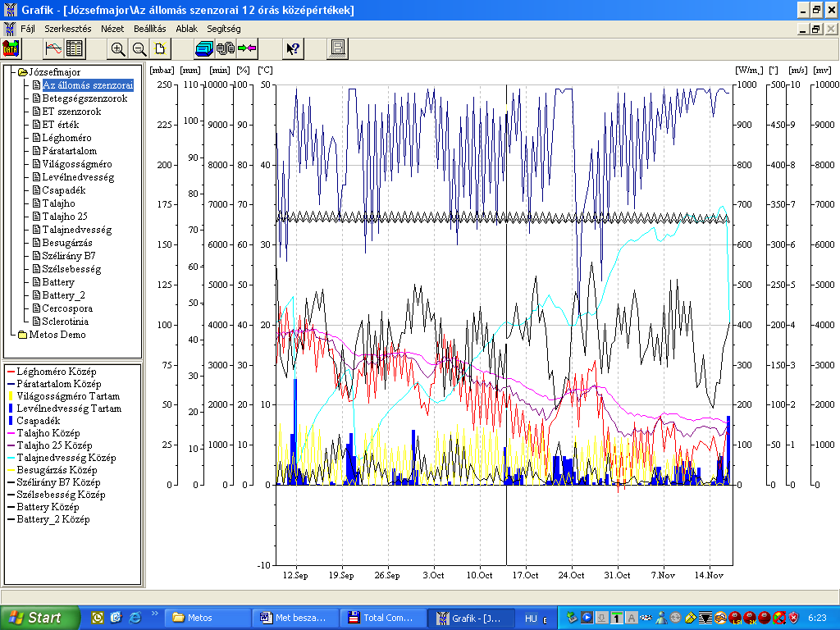Switch to Total Com... taskbar button
This screenshot has height=630, width=840.
(x=383, y=618)
